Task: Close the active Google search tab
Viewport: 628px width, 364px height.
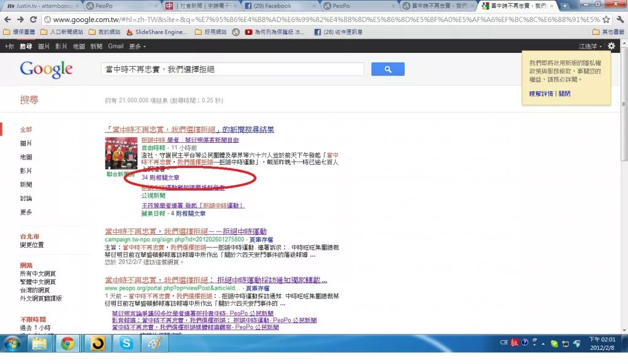Action: coord(552,6)
